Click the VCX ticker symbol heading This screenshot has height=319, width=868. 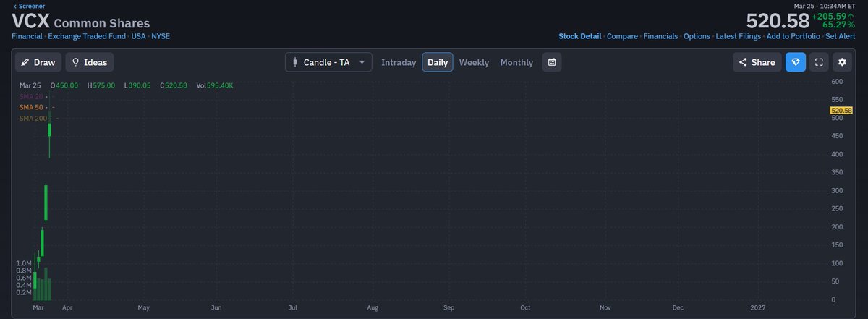point(30,20)
